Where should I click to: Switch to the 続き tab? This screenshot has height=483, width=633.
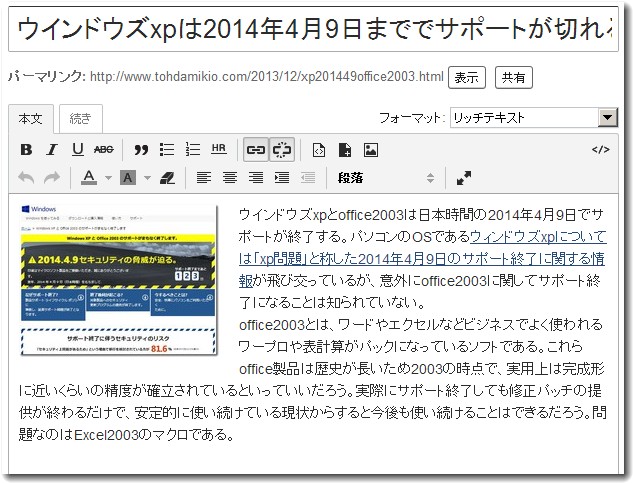pos(80,119)
